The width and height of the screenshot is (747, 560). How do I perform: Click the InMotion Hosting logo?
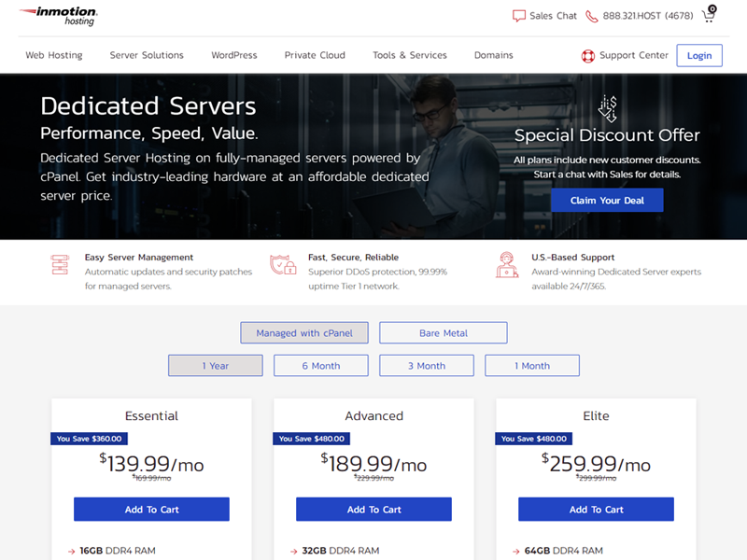tap(58, 16)
